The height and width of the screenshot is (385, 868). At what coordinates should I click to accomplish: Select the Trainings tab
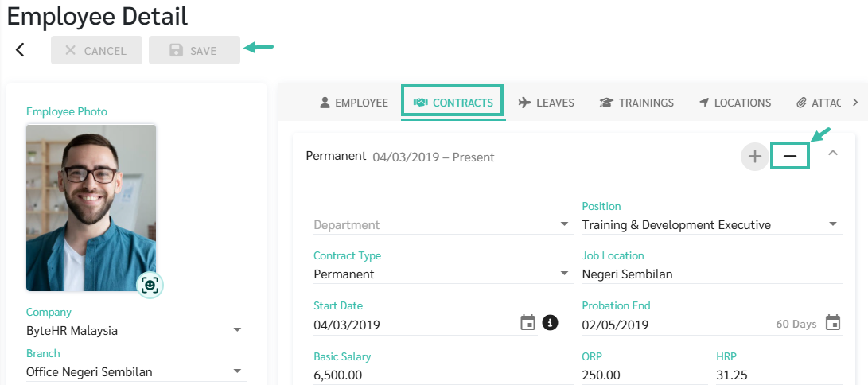pos(636,103)
